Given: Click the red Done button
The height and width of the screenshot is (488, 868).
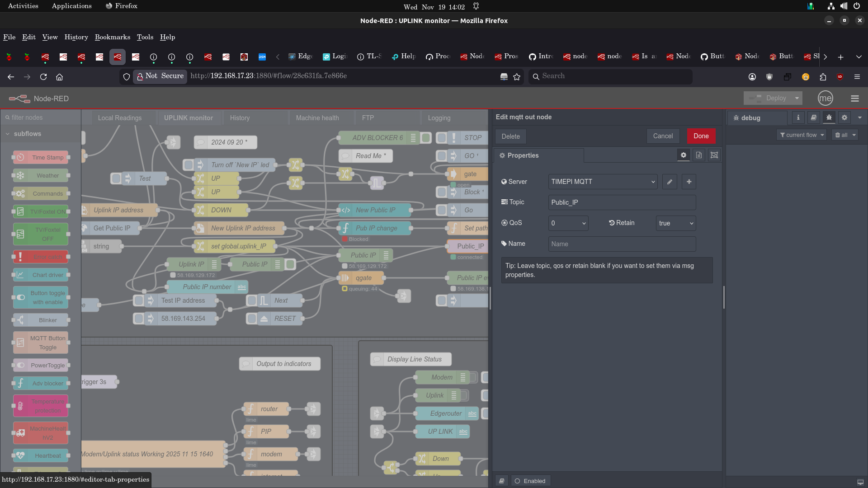Looking at the screenshot, I should point(701,136).
